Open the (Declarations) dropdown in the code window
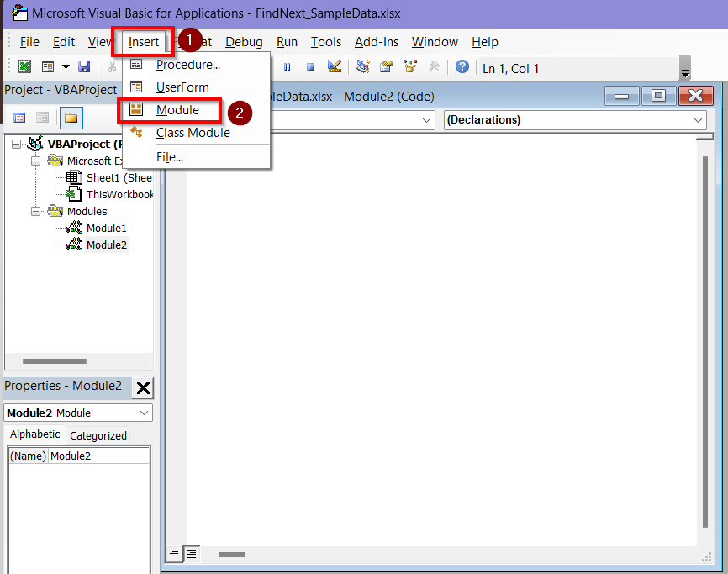Viewport: 728px width, 574px height. coord(699,119)
